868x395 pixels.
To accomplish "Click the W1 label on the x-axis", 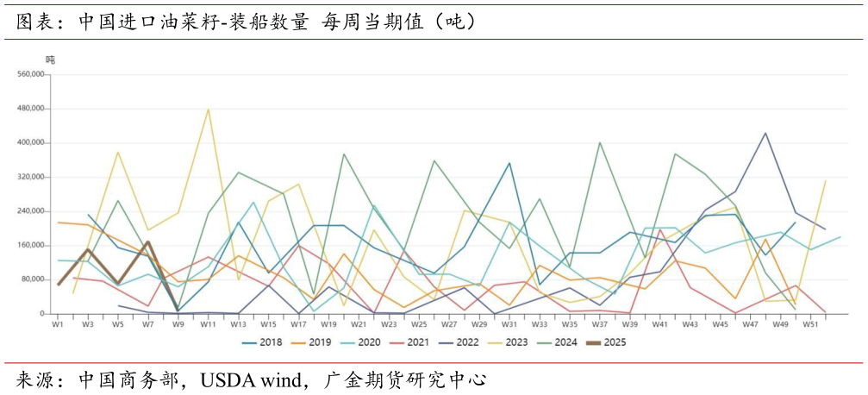I will pos(58,325).
